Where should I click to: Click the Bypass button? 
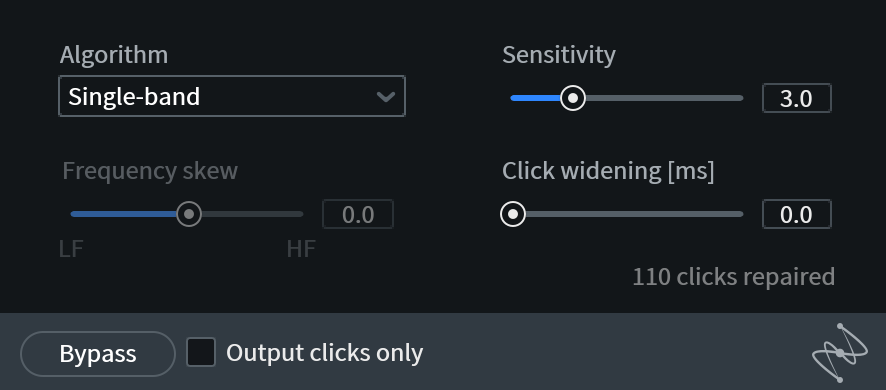point(98,354)
